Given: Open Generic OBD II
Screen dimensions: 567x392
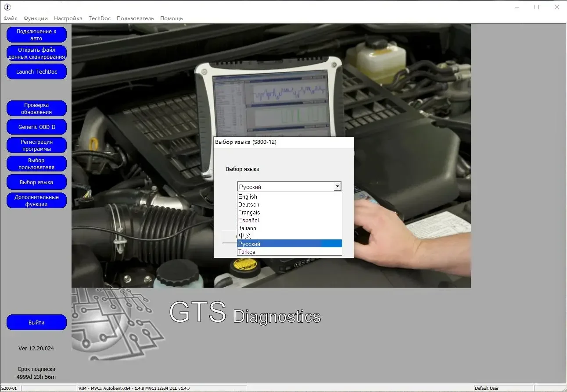Looking at the screenshot, I should click(x=36, y=127).
